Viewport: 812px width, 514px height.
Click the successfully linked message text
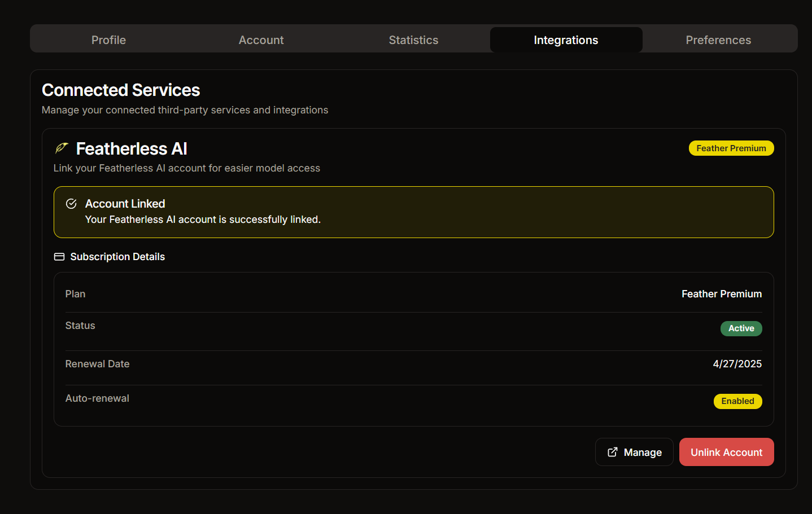203,219
